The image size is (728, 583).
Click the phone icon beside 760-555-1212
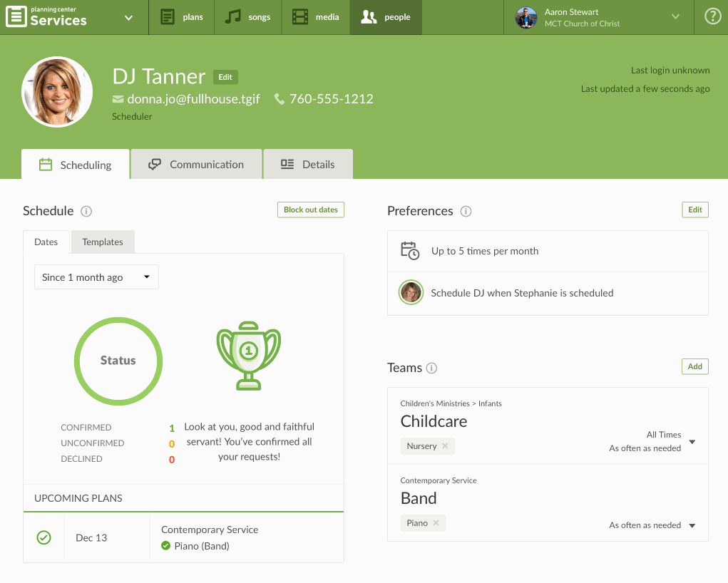(x=280, y=99)
